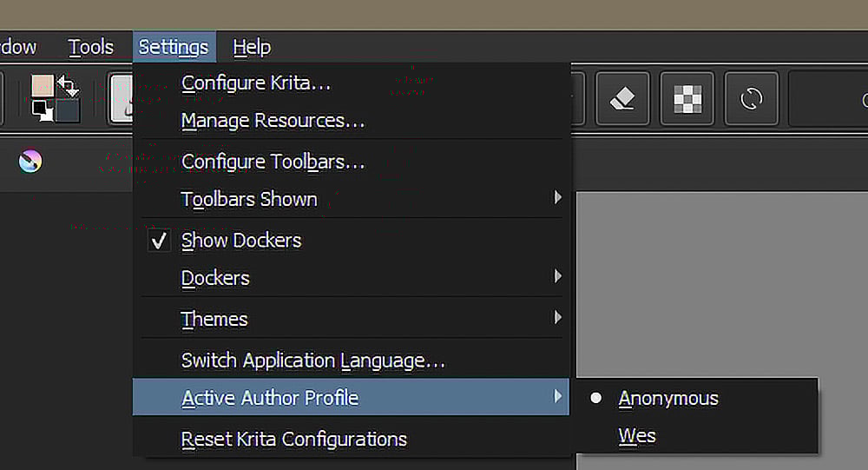Open Configure Toolbars dialog
The image size is (868, 470).
(351, 162)
